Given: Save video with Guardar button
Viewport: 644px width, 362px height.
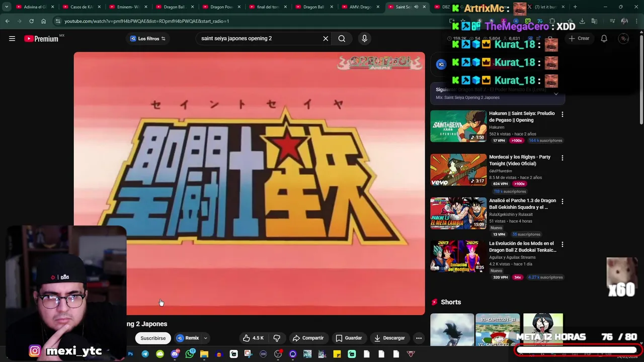Looking at the screenshot, I should pos(349,338).
